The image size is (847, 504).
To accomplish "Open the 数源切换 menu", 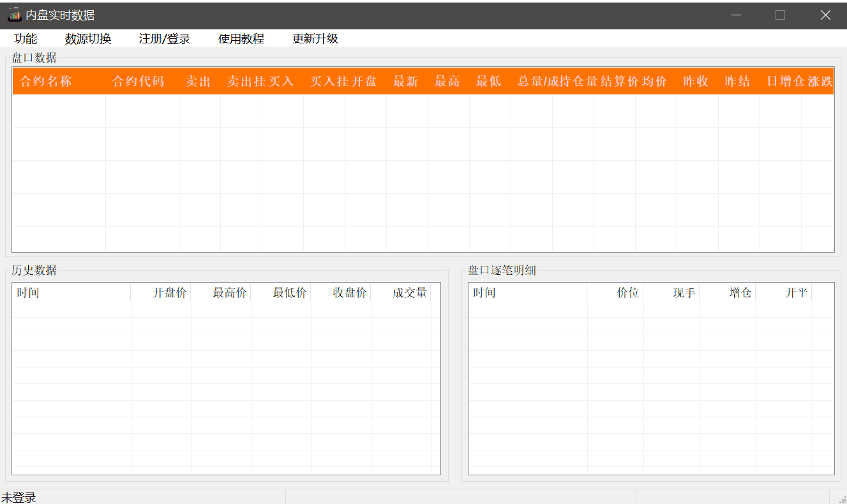I will (x=88, y=39).
